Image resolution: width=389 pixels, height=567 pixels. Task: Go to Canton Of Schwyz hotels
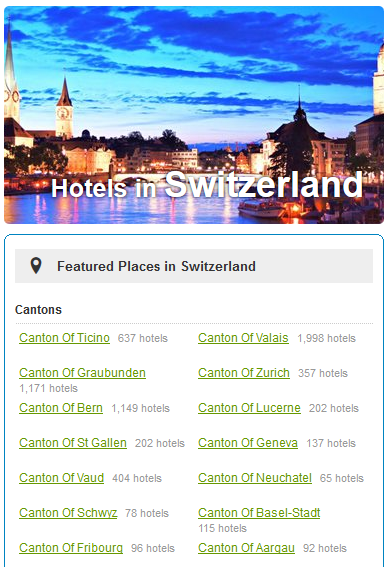[x=68, y=513]
